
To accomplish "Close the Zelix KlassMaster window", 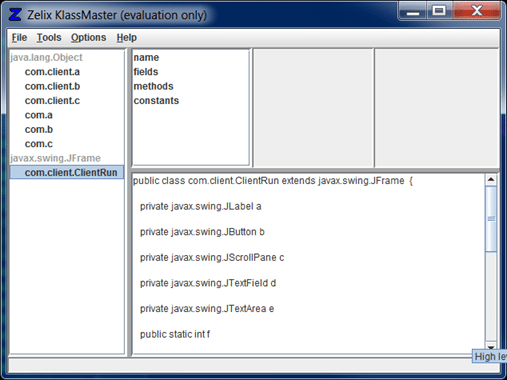I will (x=477, y=12).
